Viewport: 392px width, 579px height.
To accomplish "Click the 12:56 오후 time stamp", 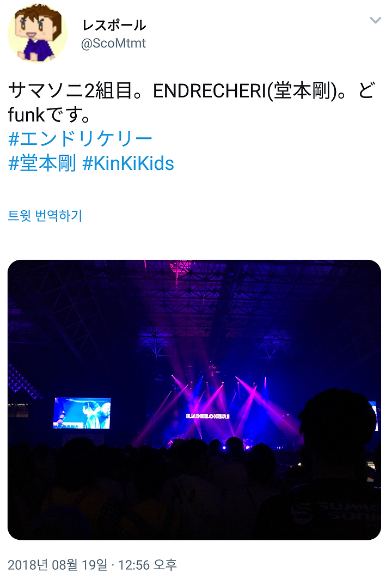I will click(148, 565).
